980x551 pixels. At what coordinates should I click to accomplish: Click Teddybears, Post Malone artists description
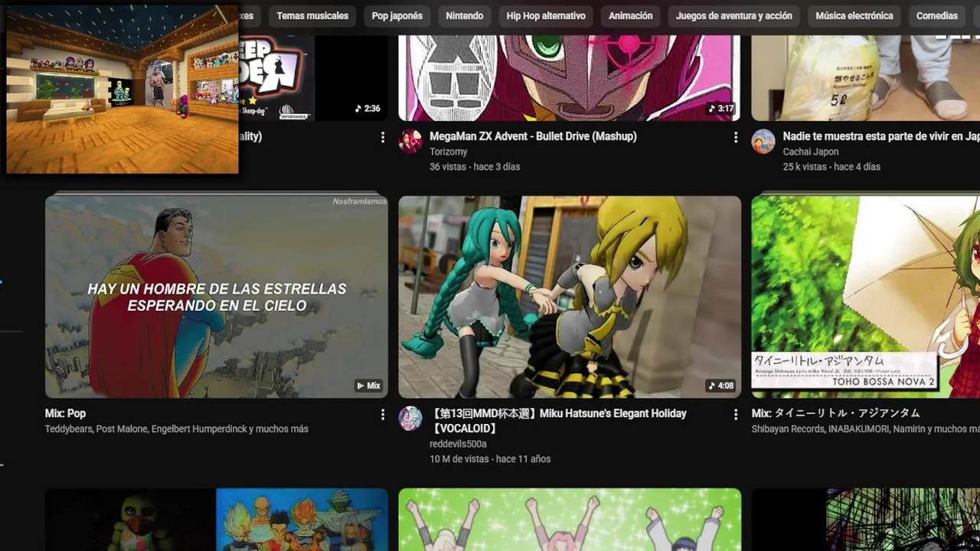tap(177, 429)
